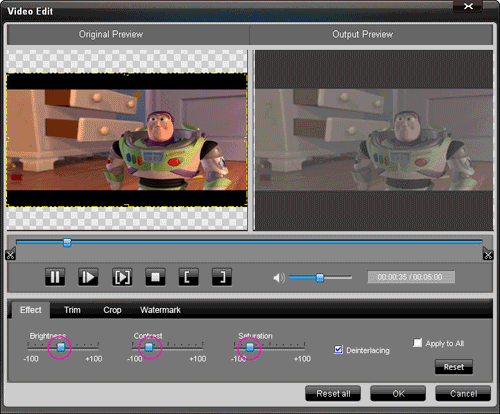500x414 pixels.
Task: Pause playback with the pause button
Action: click(x=55, y=277)
